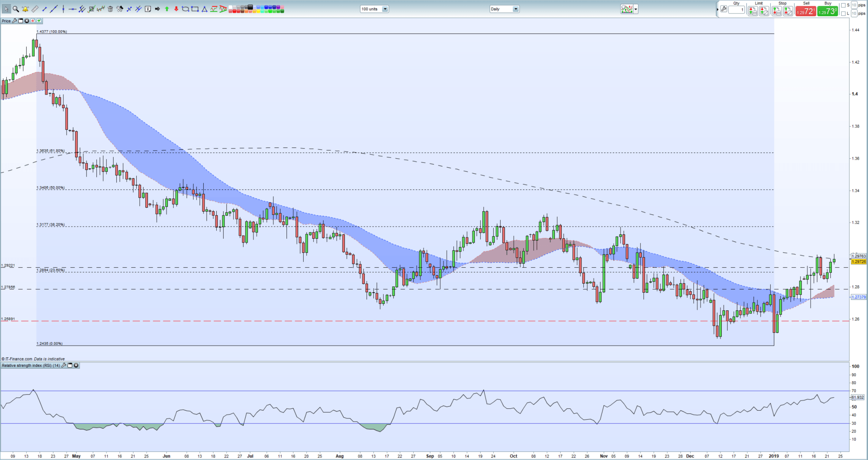Image resolution: width=868 pixels, height=460 pixels.
Task: Click the chart style candlestick icon
Action: coord(627,9)
